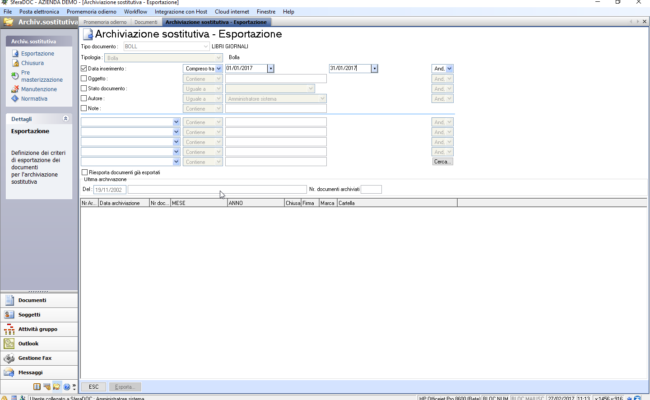650x400 pixels.
Task: Click the padlock icon in status bar
Action: tap(4, 398)
